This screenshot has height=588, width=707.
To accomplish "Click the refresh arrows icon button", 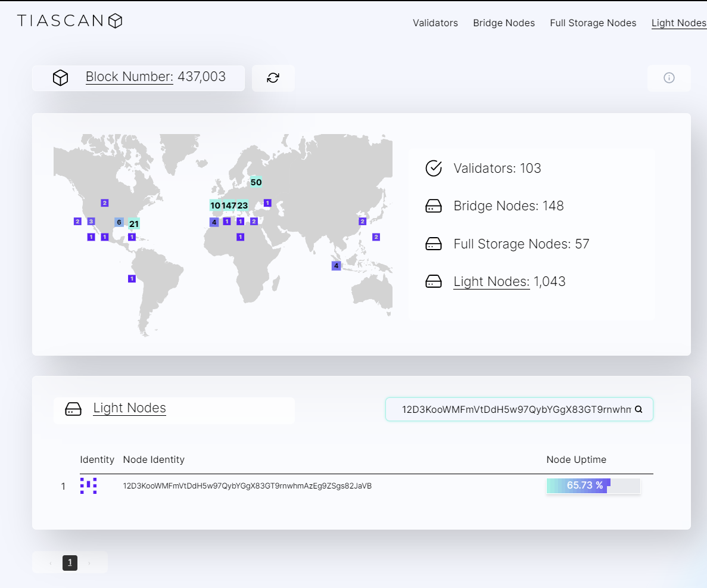I will click(x=273, y=78).
